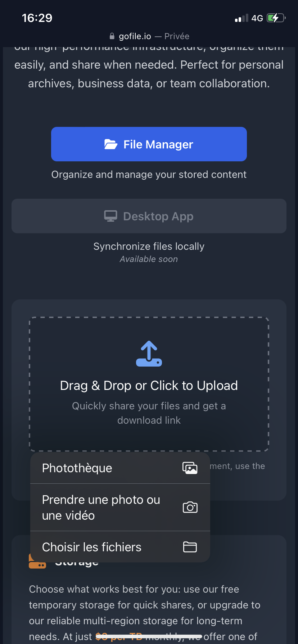Tap the cellular signal bars icon

click(241, 18)
